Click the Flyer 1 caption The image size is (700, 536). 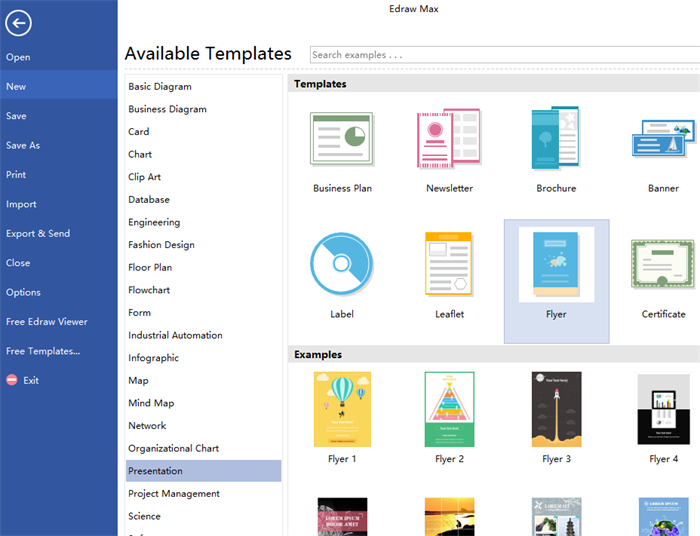[x=342, y=459]
